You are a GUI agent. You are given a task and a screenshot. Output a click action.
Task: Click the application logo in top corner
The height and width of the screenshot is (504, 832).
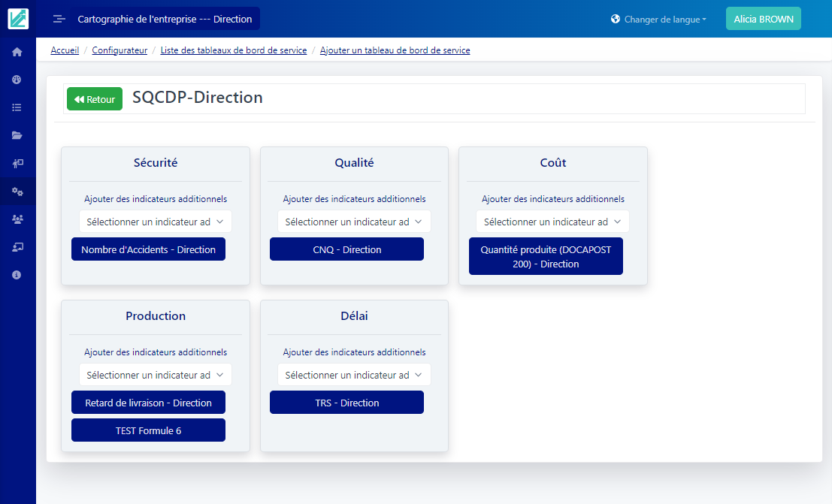click(17, 18)
